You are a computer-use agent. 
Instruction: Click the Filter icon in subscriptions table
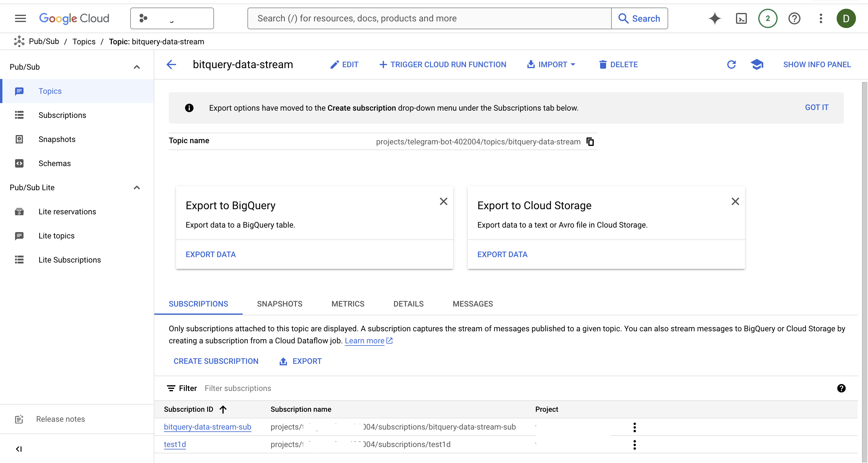tap(171, 388)
